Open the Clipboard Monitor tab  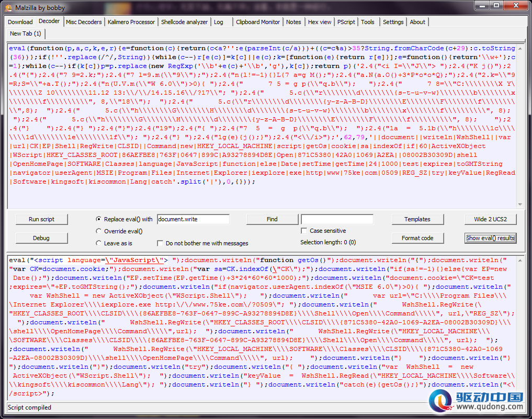point(258,22)
